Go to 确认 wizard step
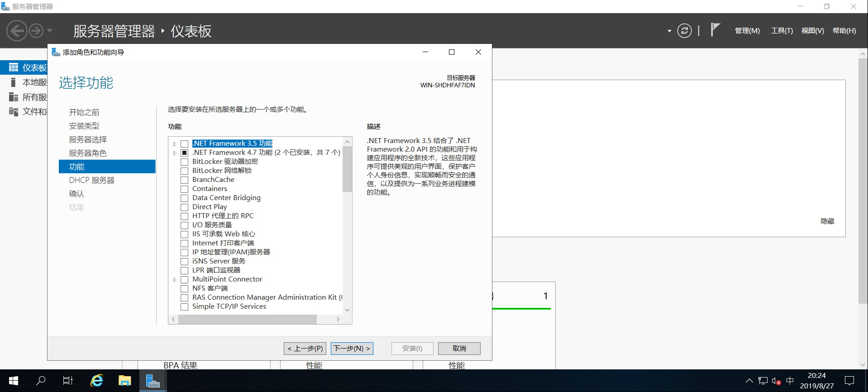This screenshot has height=392, width=868. pyautogui.click(x=76, y=194)
